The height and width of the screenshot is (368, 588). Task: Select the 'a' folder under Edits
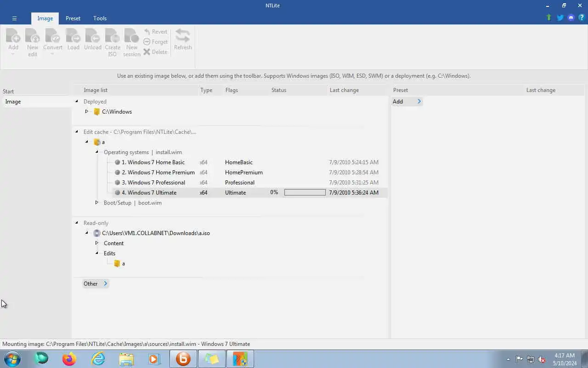[119, 264]
